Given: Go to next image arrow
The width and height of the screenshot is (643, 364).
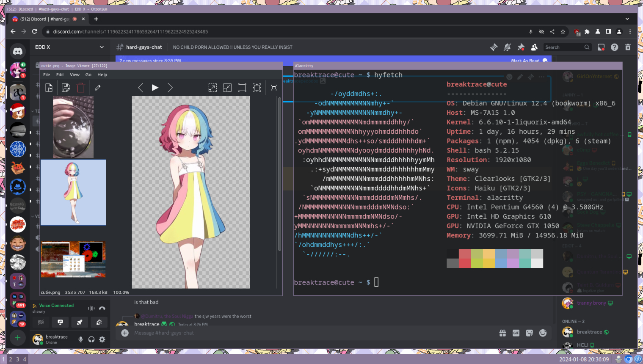Looking at the screenshot, I should click(x=170, y=88).
